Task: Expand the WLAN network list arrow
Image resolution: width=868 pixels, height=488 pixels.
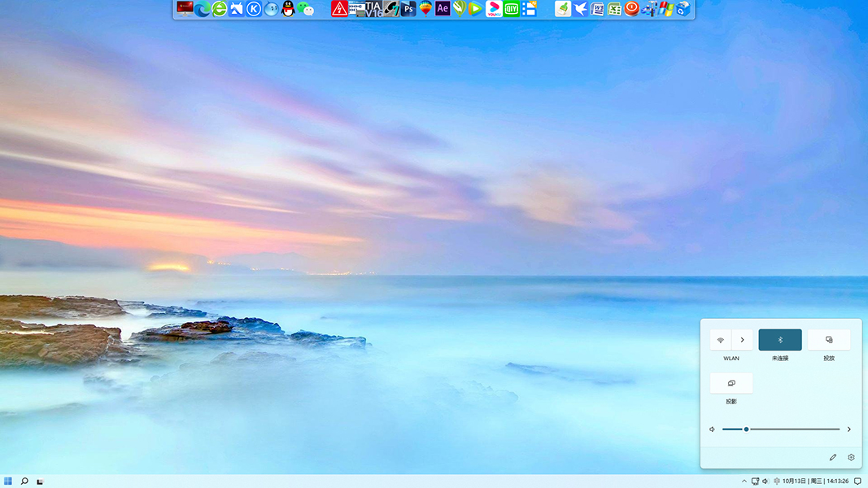Action: 742,340
